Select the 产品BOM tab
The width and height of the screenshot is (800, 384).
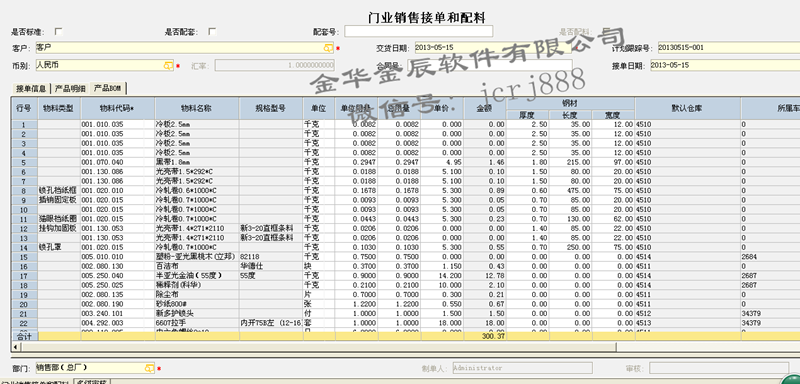(x=108, y=88)
